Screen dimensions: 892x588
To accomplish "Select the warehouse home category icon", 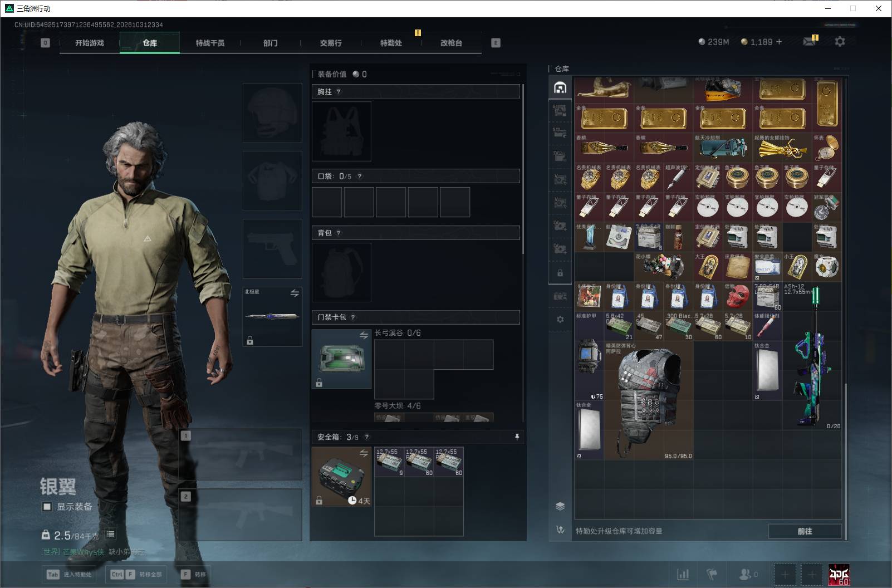I will click(560, 88).
